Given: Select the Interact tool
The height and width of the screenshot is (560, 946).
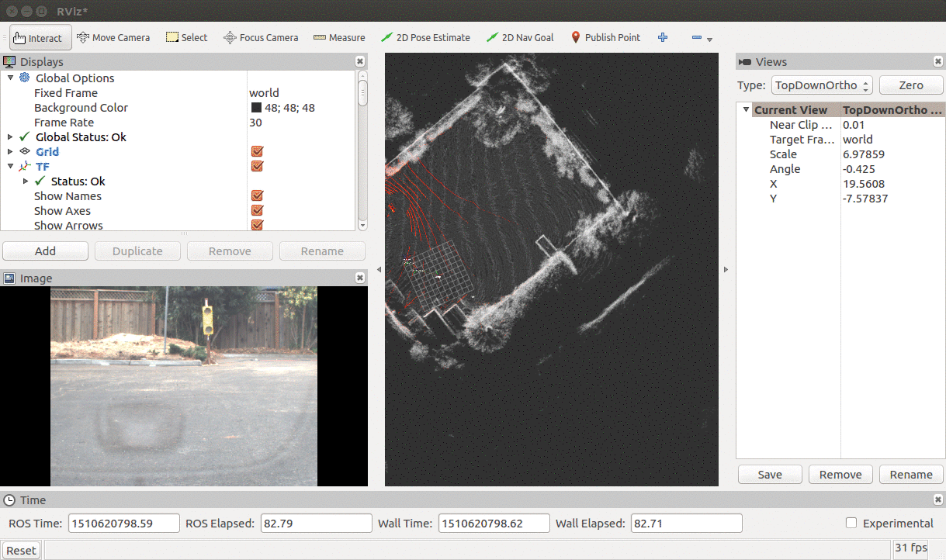Looking at the screenshot, I should tap(38, 37).
